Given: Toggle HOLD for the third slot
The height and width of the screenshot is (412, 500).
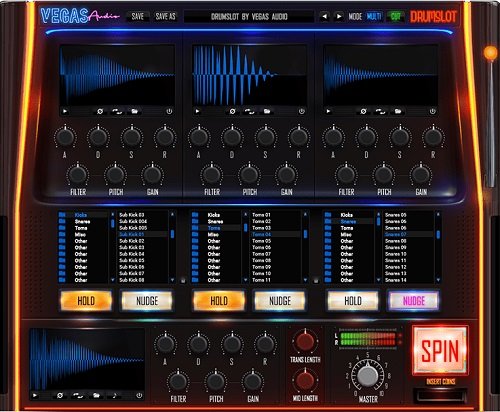Looking at the screenshot, I should coord(353,301).
